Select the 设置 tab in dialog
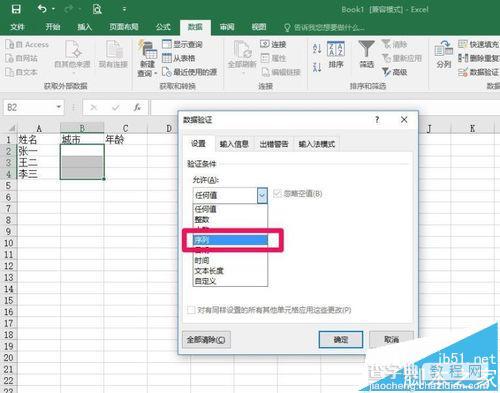Screen dimensions: 500x393 (x=198, y=144)
